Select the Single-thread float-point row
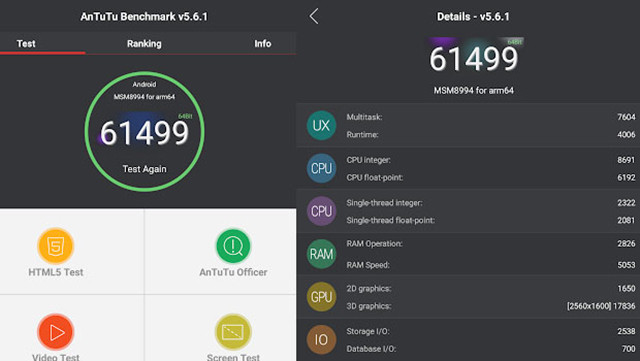Screen dimensions: 640x361 click(491, 220)
